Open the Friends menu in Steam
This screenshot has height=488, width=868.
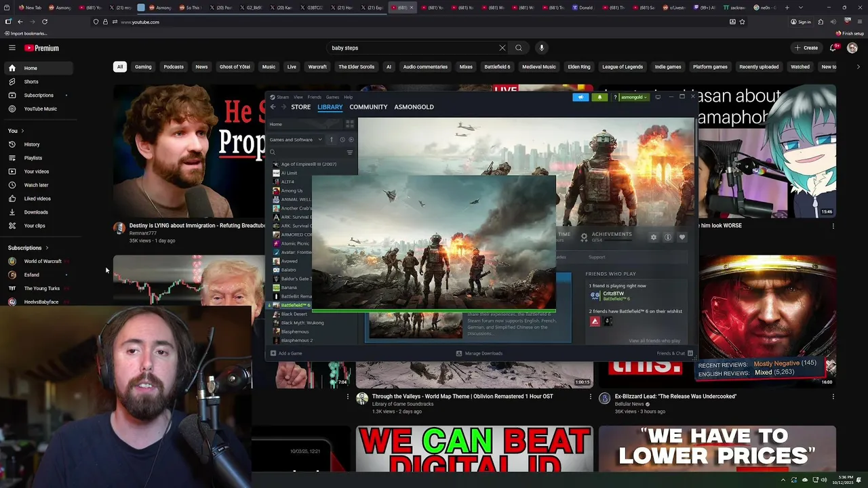point(314,97)
